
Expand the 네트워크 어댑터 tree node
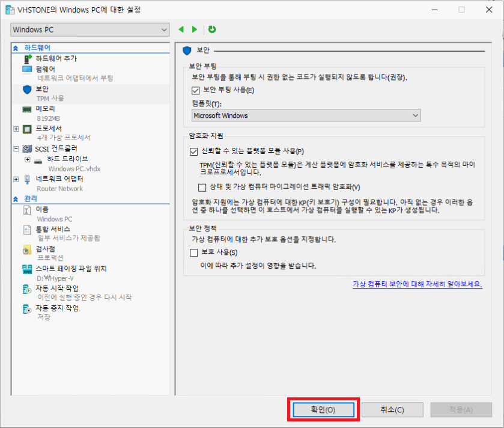(16, 179)
